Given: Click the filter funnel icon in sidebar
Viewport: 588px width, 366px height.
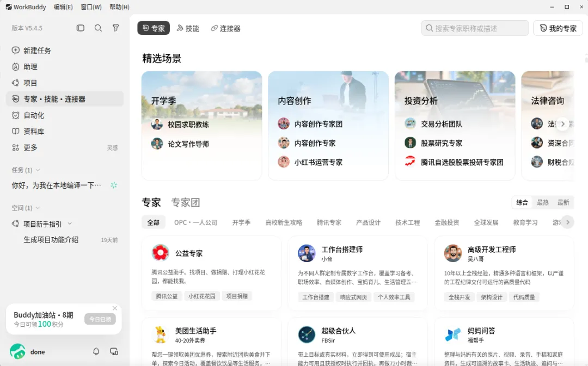Looking at the screenshot, I should click(x=116, y=28).
